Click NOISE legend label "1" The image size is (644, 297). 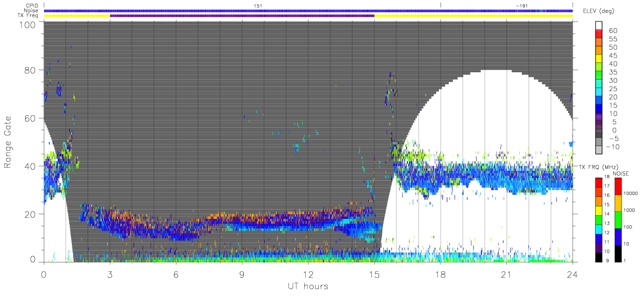[x=626, y=261]
